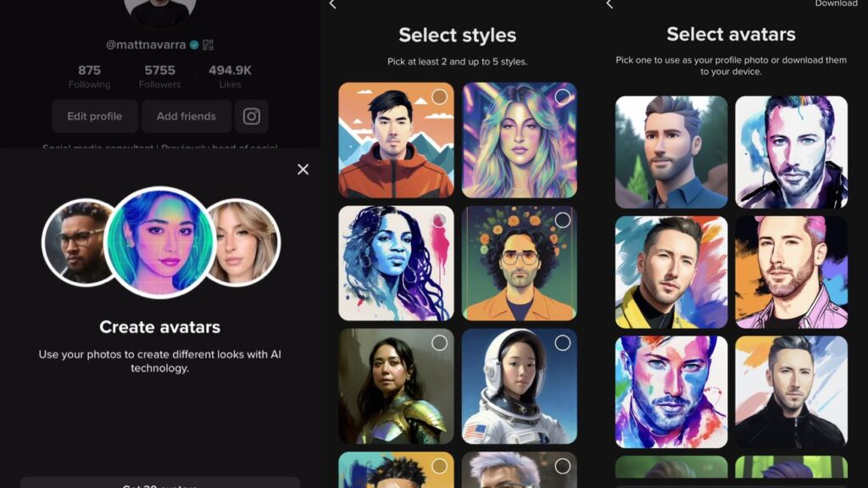The image size is (868, 488).
Task: Go back from Select styles screen
Action: pos(332,4)
